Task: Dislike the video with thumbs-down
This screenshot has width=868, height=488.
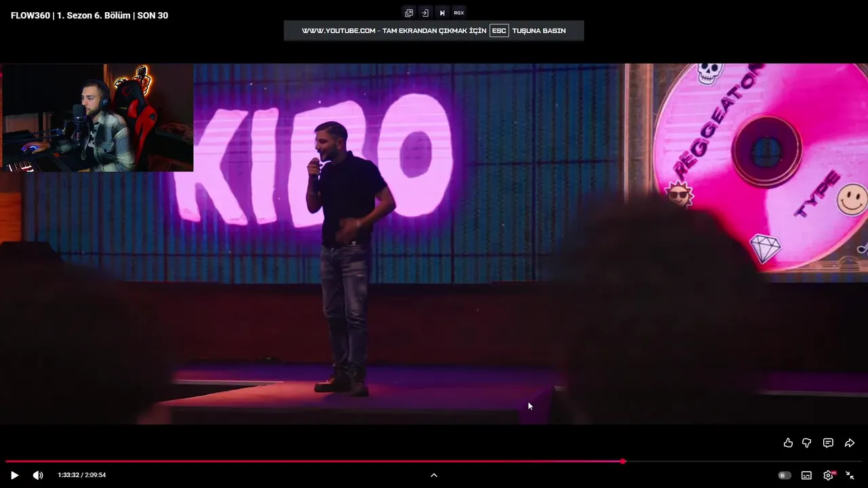Action: (807, 443)
